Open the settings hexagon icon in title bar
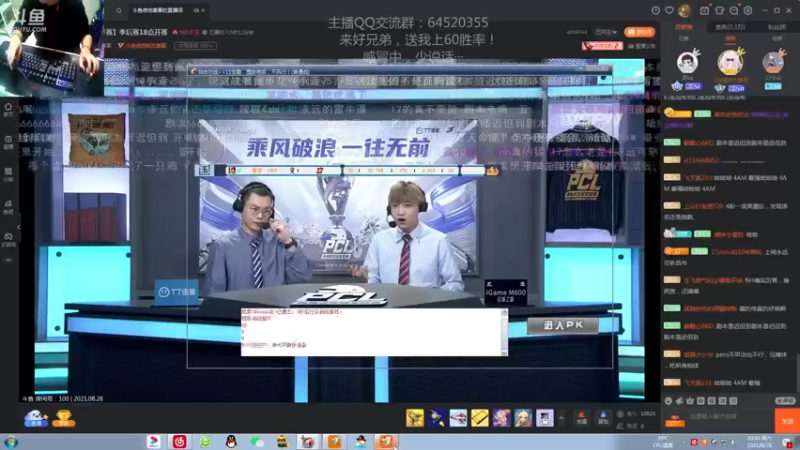This screenshot has height=450, width=800. [748, 10]
